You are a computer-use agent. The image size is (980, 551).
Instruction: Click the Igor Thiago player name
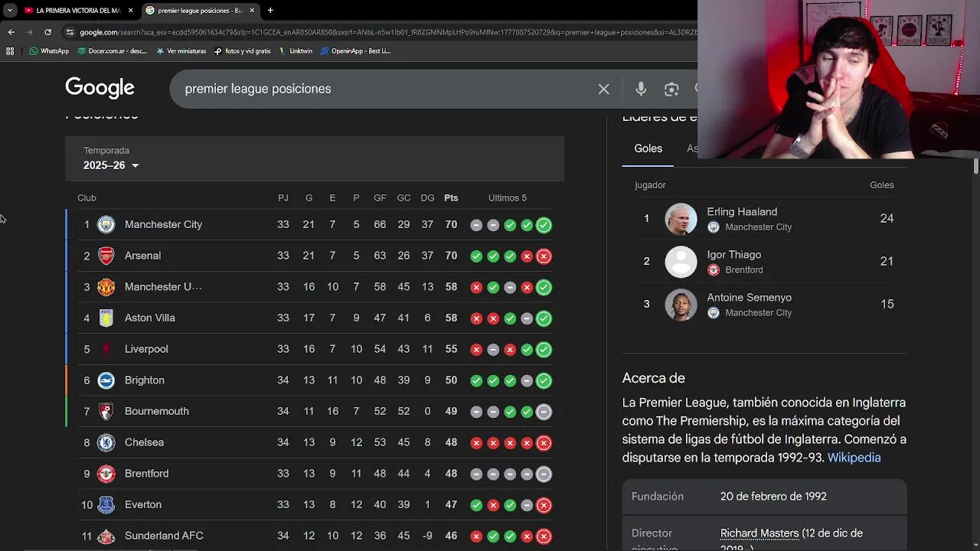point(733,255)
